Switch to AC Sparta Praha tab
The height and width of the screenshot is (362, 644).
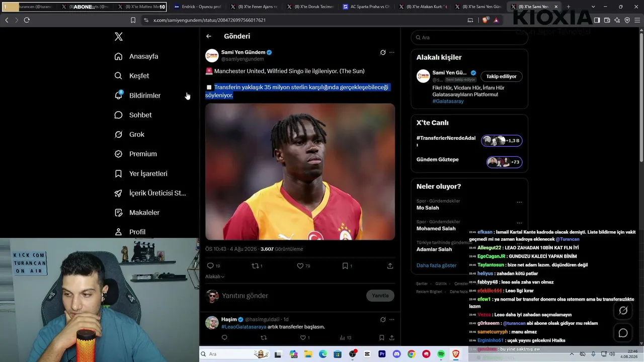[x=366, y=7]
